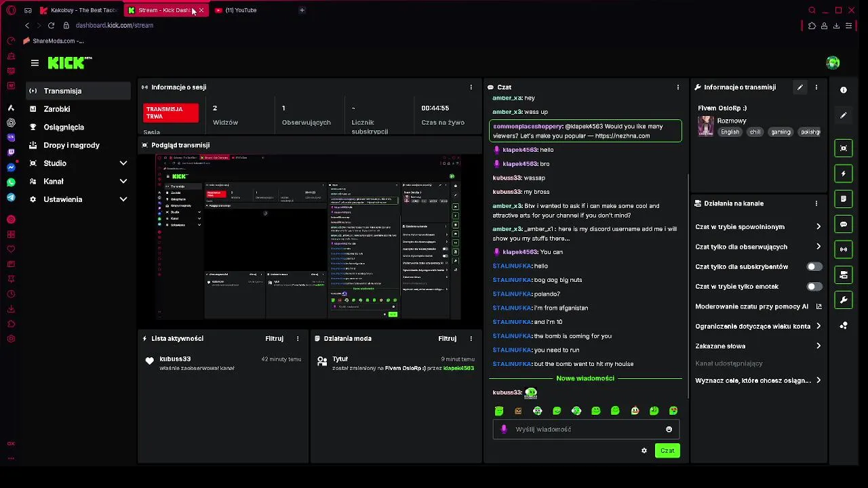
Task: Expand Wyznacz cele, które chcesz osiągnąć
Action: 758,381
